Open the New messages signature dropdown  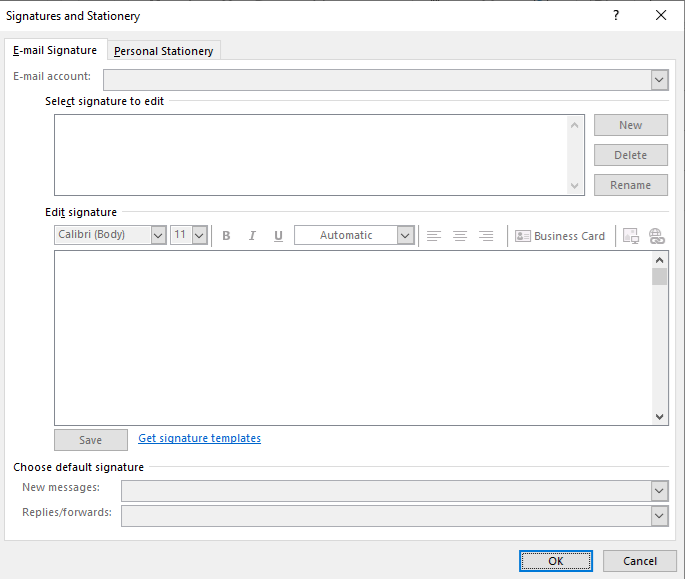point(660,491)
